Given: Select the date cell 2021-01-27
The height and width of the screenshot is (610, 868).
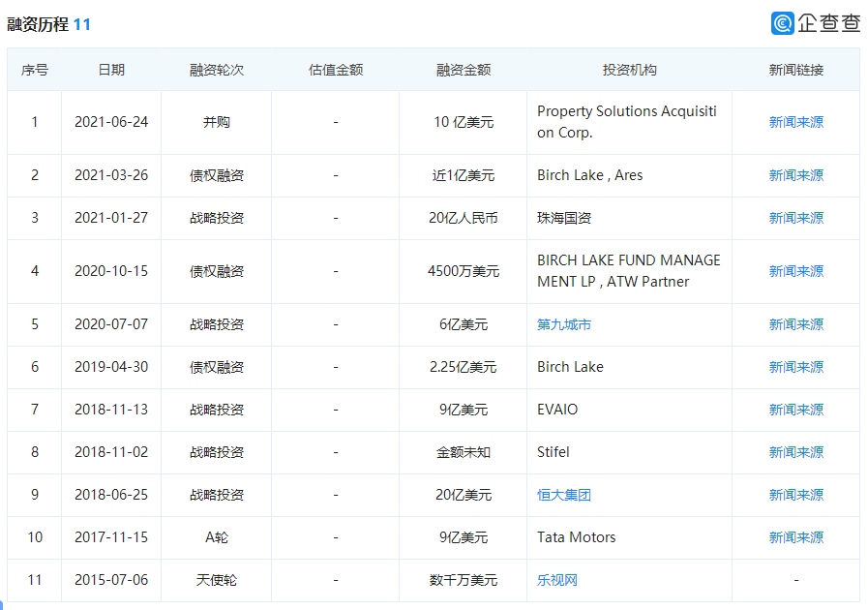Looking at the screenshot, I should [x=111, y=218].
